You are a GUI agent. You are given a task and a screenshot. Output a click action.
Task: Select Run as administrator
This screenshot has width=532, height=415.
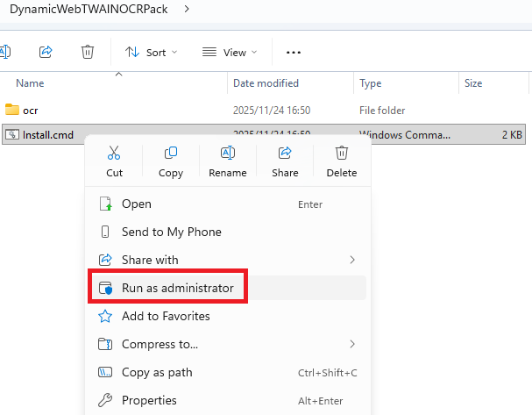[228, 288]
